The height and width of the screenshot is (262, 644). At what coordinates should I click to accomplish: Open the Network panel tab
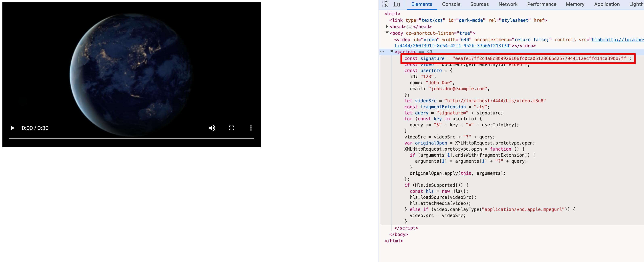click(508, 4)
